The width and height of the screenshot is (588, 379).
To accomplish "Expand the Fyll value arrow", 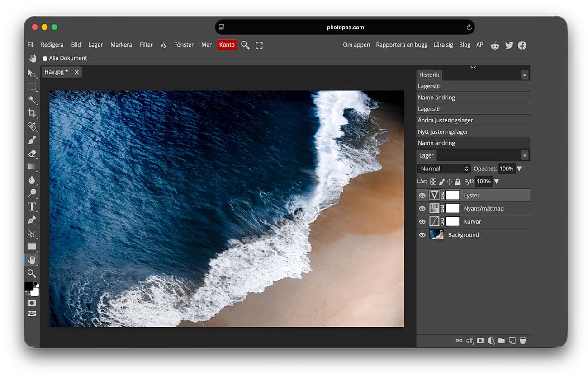I will (497, 181).
